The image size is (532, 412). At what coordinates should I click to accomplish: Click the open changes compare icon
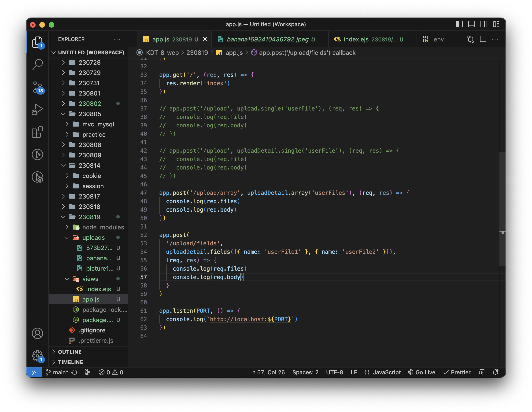[x=471, y=39]
